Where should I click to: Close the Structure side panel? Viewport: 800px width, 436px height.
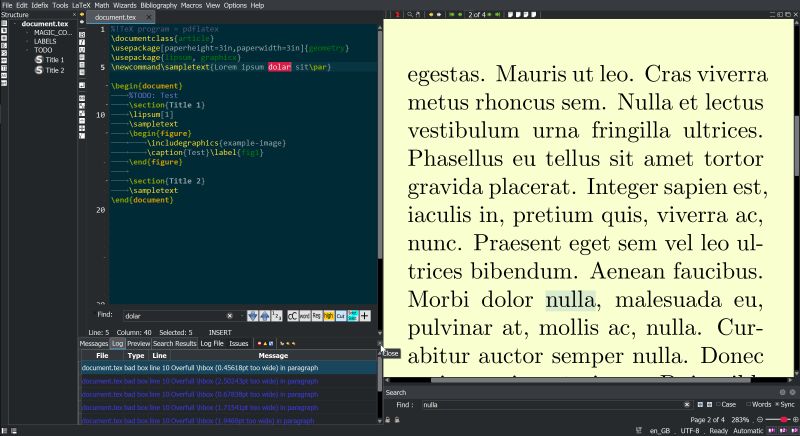pos(74,15)
